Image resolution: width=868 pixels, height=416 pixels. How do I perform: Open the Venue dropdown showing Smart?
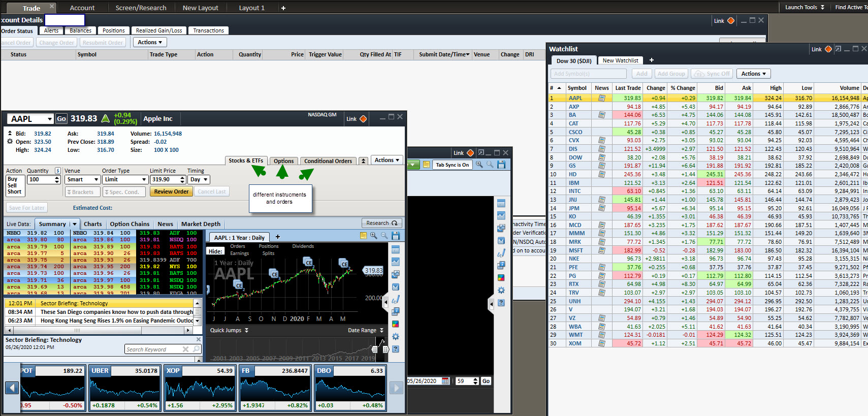[x=83, y=179]
